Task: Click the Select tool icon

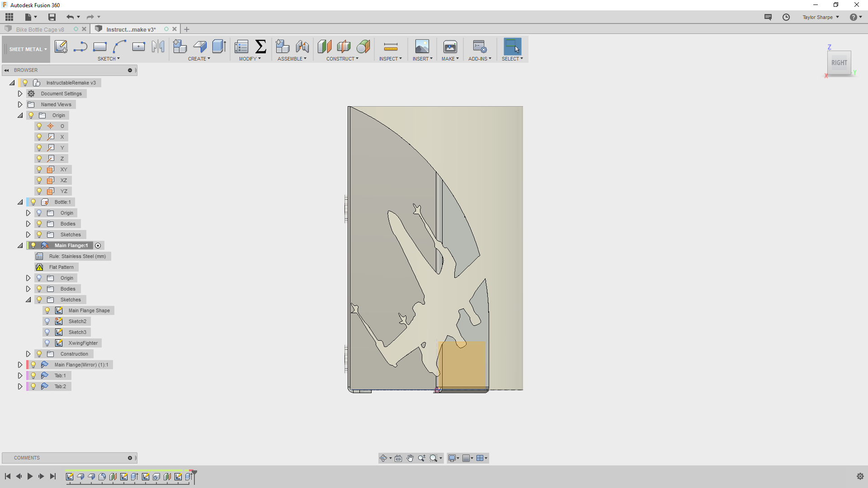Action: pos(512,47)
